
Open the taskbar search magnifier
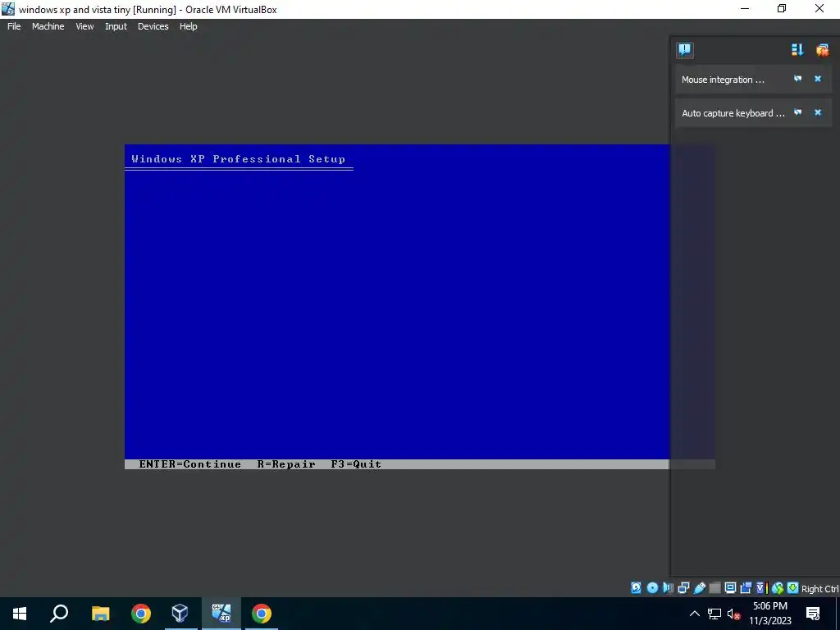(x=59, y=613)
